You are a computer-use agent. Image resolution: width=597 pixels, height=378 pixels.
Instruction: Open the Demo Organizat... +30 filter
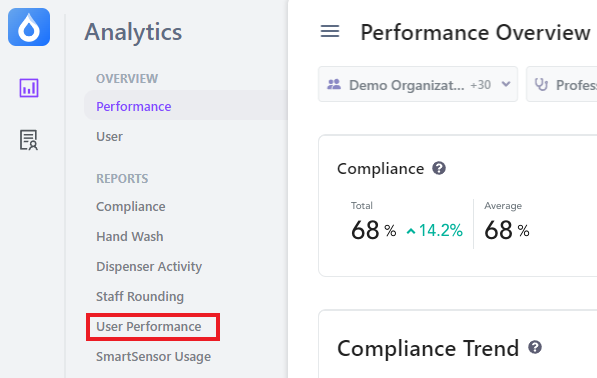(418, 84)
